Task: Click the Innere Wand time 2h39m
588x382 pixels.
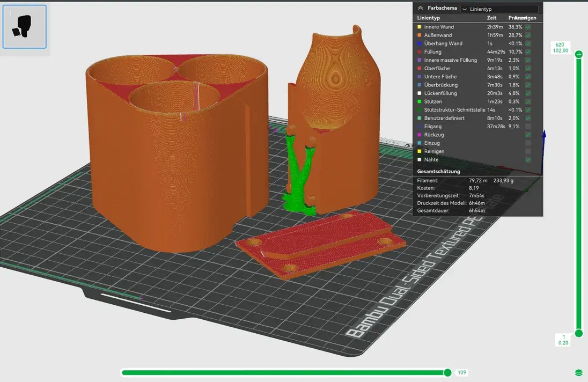Action: (495, 27)
